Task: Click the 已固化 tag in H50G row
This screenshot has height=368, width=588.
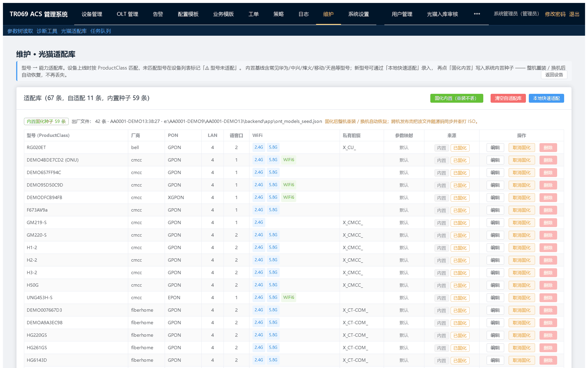Action: point(460,286)
